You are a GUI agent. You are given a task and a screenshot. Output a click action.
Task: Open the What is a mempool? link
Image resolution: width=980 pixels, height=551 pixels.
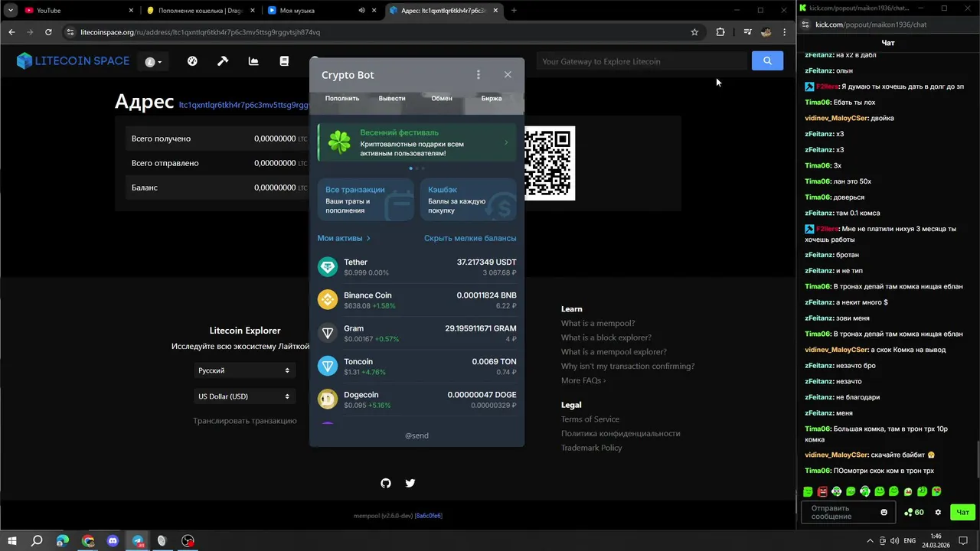click(598, 323)
